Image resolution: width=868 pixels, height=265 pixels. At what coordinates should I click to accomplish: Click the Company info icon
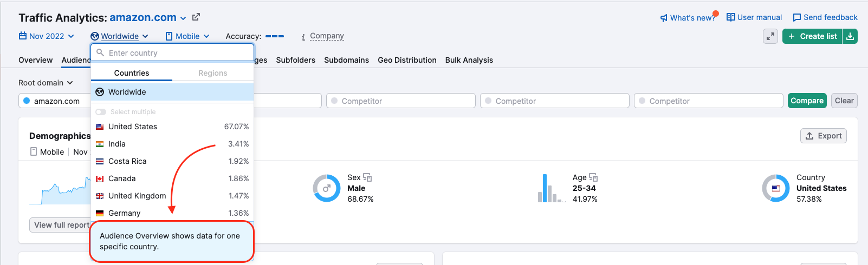tap(303, 37)
